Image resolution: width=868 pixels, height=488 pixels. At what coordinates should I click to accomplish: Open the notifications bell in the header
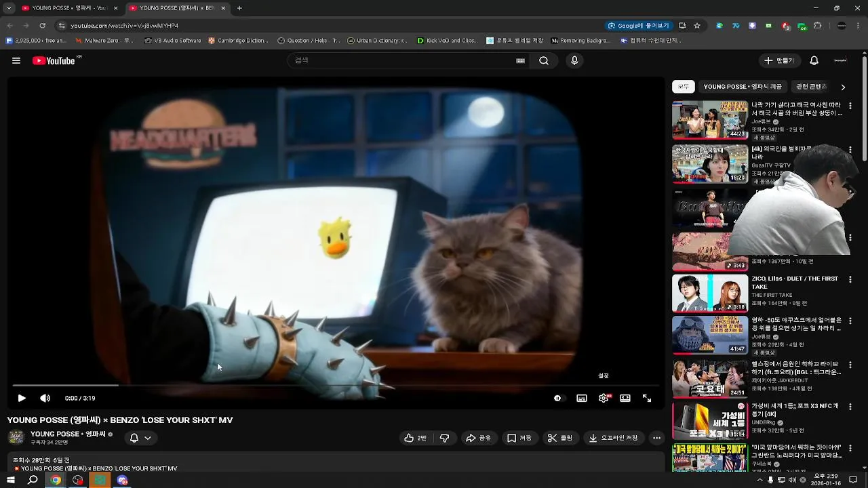[x=814, y=60]
